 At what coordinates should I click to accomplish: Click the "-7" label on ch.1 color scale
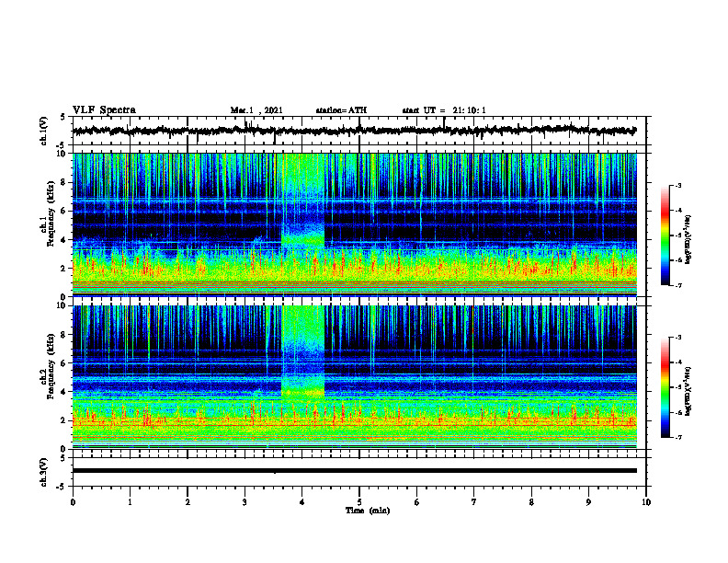[x=677, y=285]
